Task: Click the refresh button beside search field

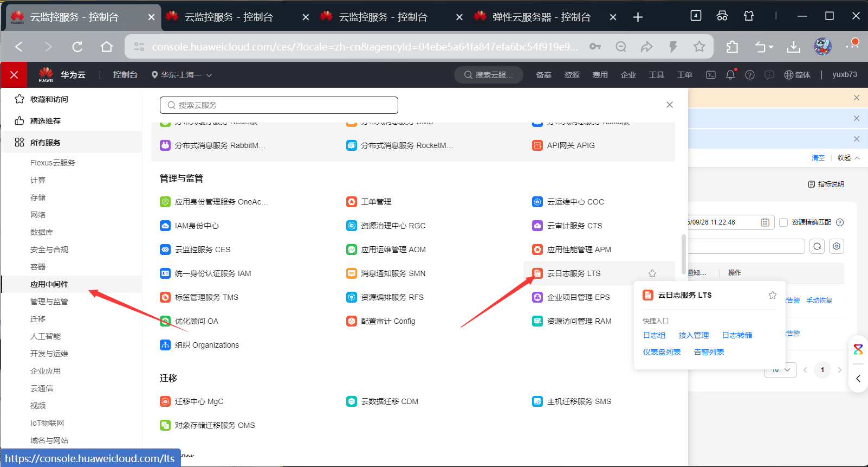Action: click(817, 246)
